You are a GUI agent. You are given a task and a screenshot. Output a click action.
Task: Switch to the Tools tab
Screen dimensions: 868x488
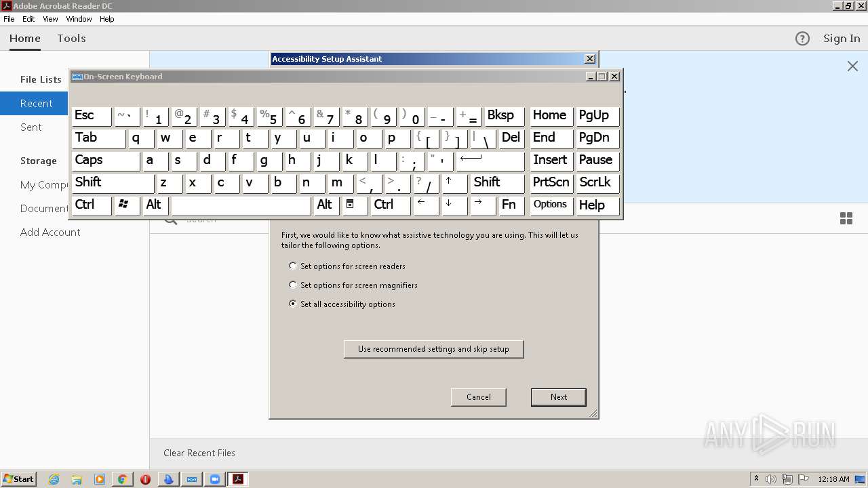pos(71,39)
